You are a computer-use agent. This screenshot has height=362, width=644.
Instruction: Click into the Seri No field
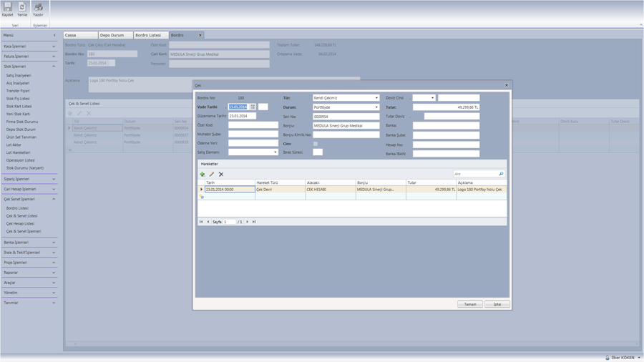pos(346,117)
